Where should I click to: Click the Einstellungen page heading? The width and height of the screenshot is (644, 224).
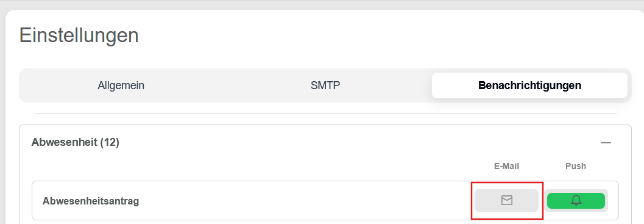tap(79, 35)
